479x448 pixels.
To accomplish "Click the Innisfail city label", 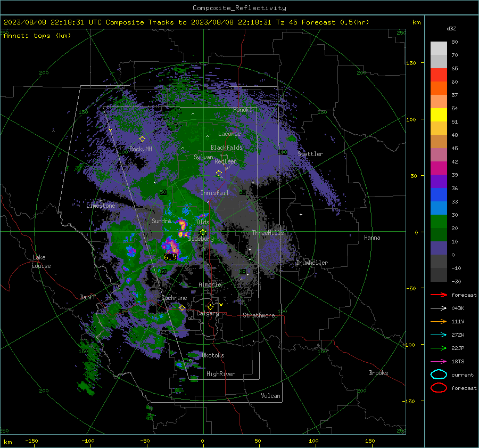I will (x=214, y=193).
